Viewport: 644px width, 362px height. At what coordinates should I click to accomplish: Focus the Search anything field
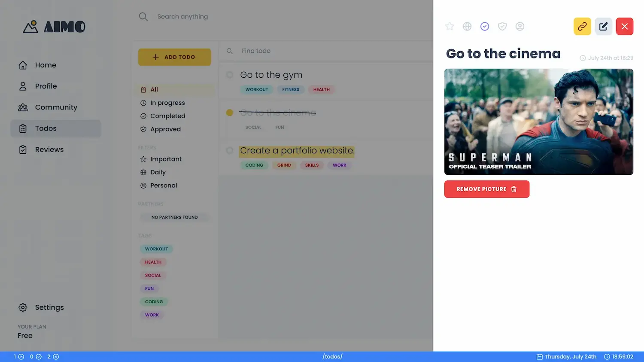tap(182, 17)
